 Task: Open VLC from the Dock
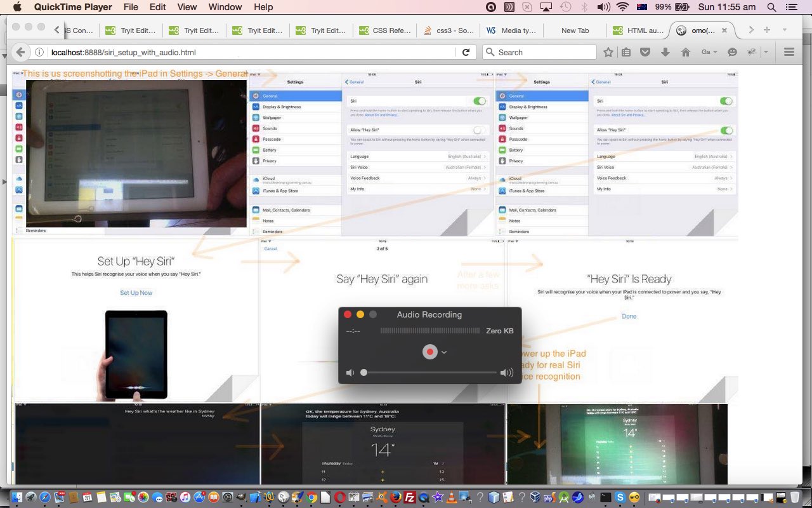(452, 498)
